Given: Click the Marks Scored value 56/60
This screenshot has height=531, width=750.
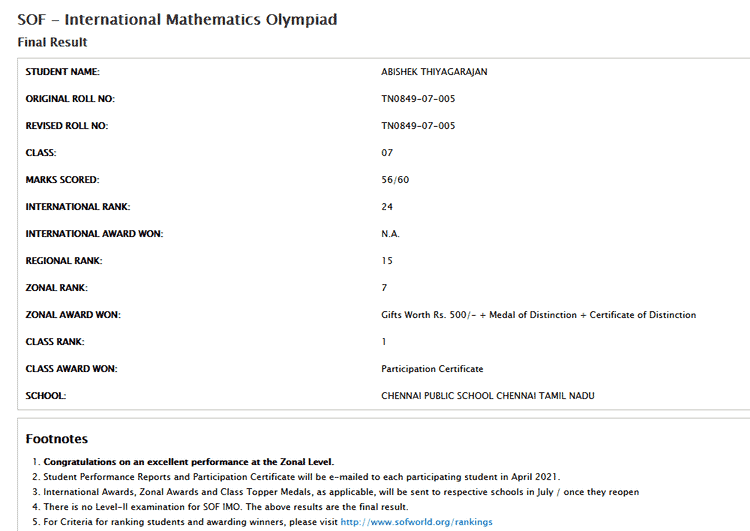Looking at the screenshot, I should point(395,180).
